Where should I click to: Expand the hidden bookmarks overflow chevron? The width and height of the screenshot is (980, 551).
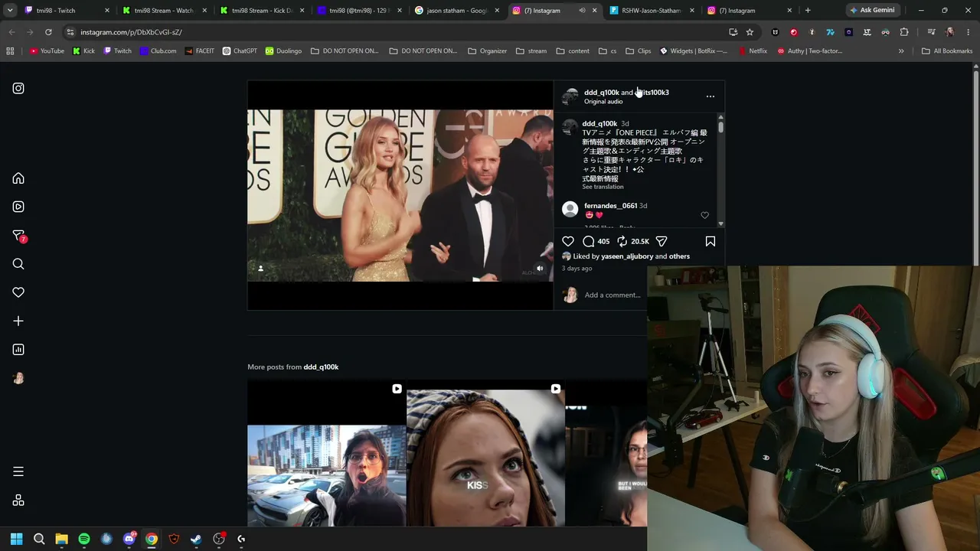901,51
